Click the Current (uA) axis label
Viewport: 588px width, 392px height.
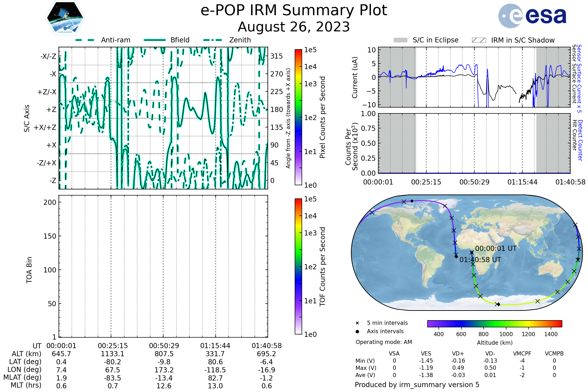[x=355, y=77]
